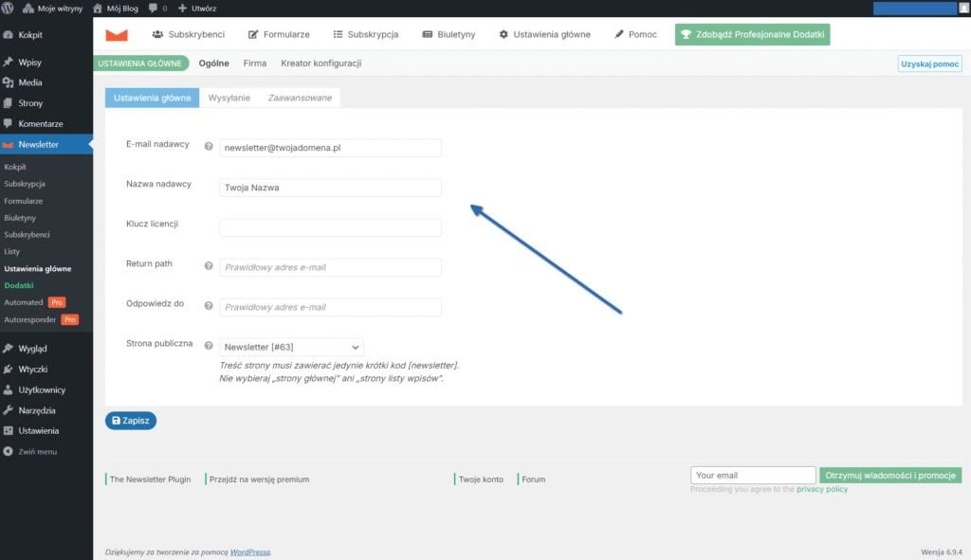Click help icon beside Strona publiczna
971x560 pixels.
(209, 345)
